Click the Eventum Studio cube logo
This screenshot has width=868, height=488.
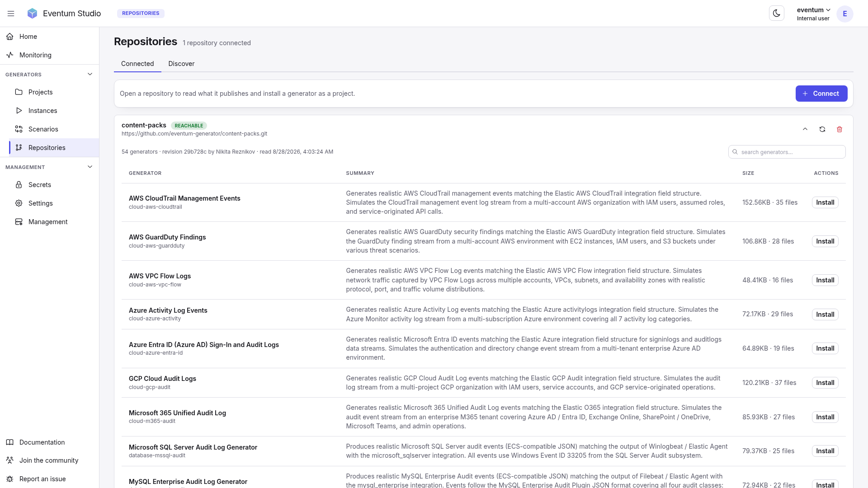pyautogui.click(x=32, y=14)
